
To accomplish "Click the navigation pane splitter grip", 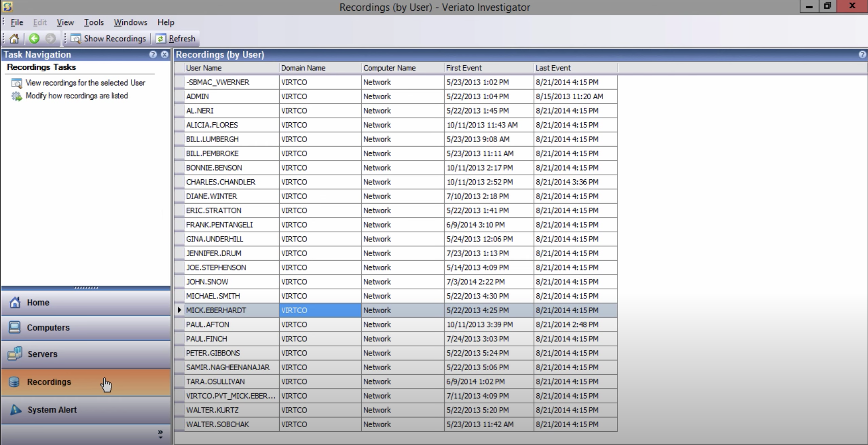I will (86, 288).
